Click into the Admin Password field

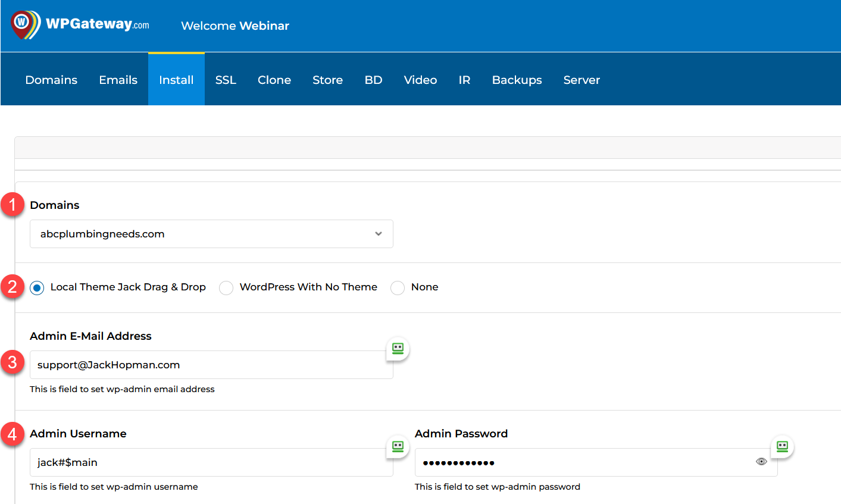(x=583, y=462)
